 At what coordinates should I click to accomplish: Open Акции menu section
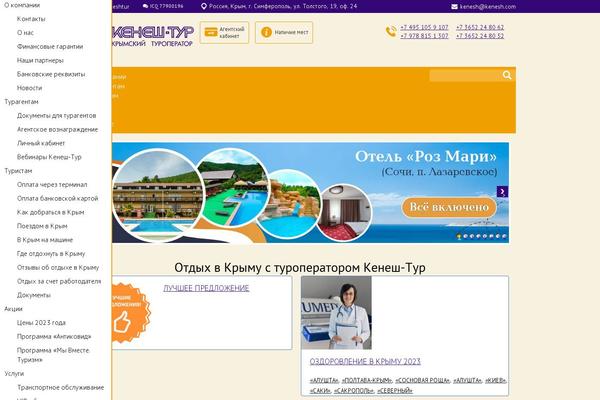13,309
